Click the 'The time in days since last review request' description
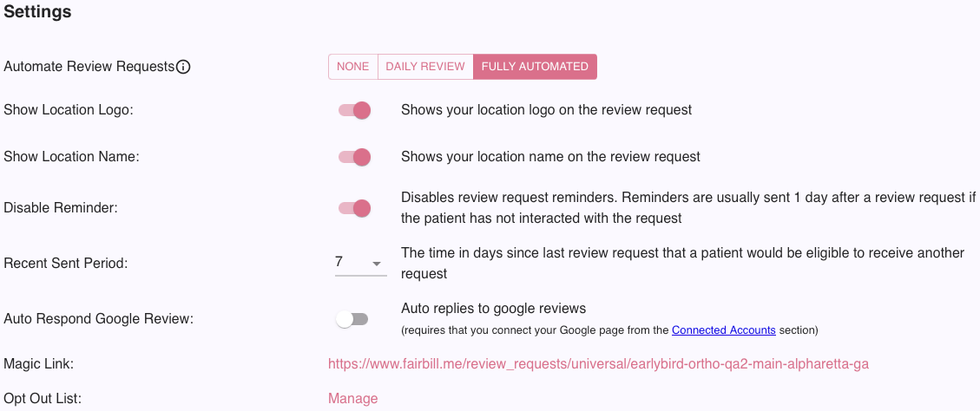 (x=683, y=263)
